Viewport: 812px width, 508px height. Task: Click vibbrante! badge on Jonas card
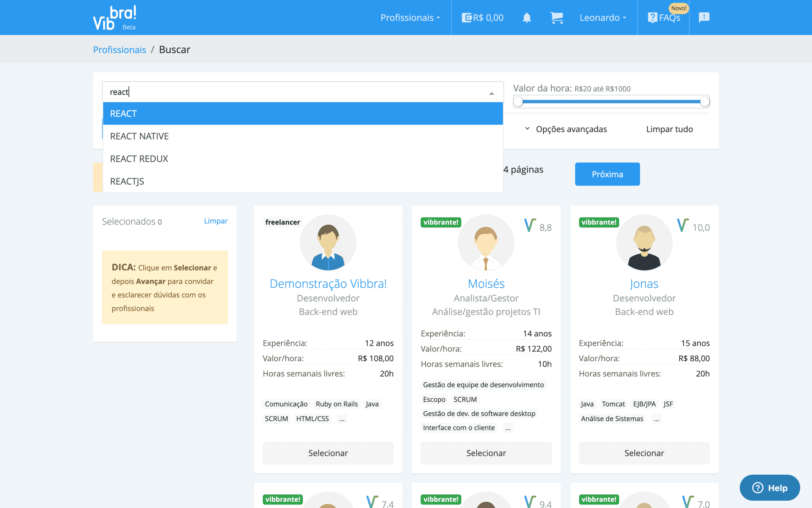(x=599, y=222)
